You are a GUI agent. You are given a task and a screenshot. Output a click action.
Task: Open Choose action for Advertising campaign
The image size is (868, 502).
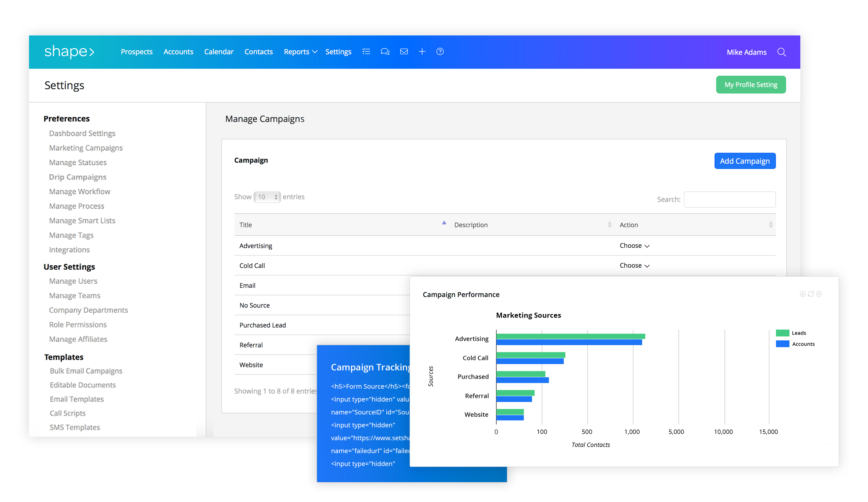tap(634, 245)
